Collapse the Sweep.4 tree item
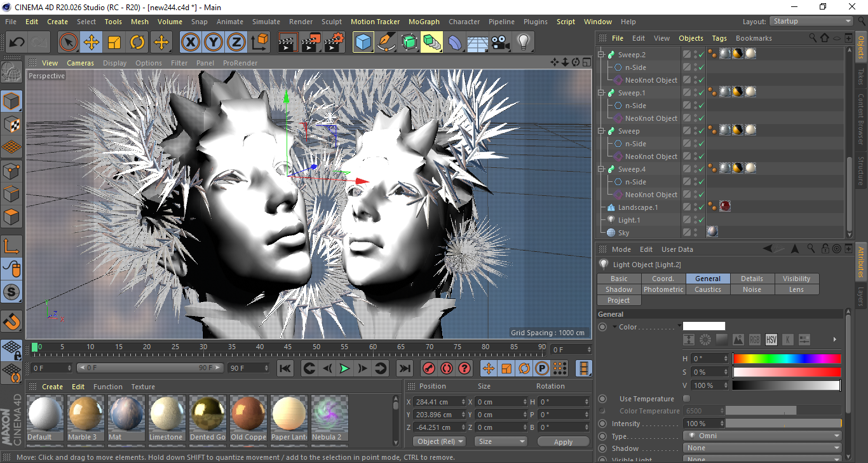Viewport: 868px width, 463px height. pyautogui.click(x=601, y=169)
